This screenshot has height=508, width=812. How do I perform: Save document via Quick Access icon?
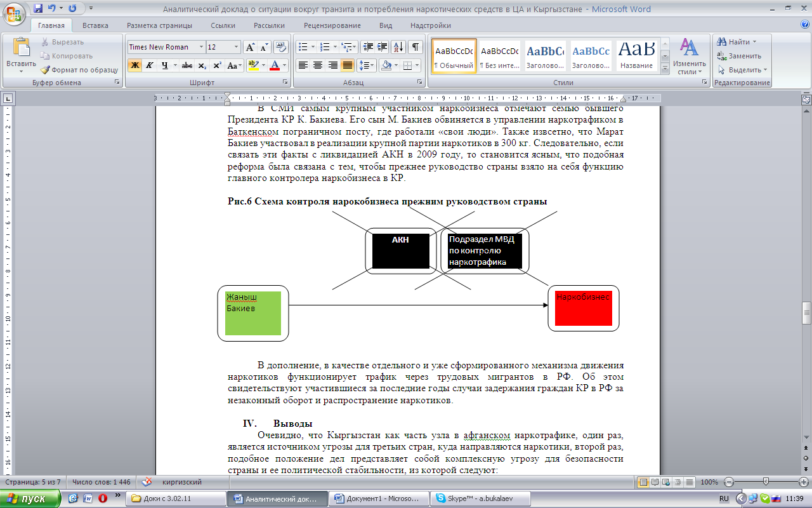[38, 8]
